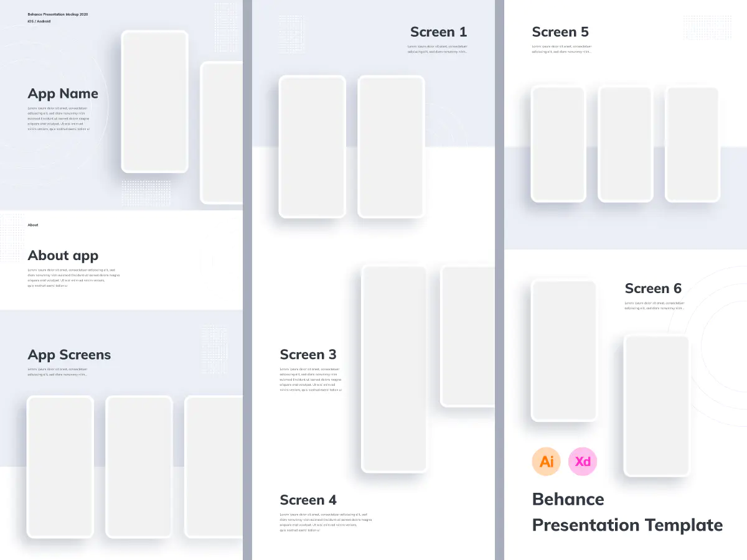Click the orange Ai Illustrator icon

point(547,462)
